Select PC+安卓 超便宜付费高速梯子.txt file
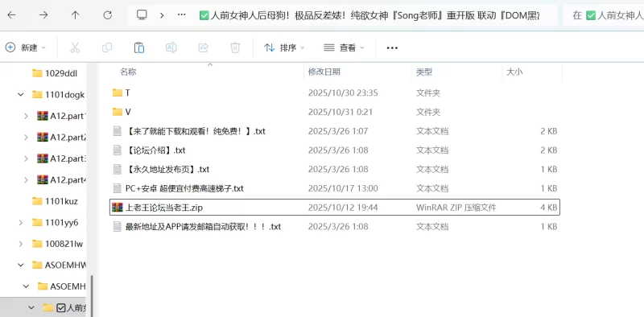 tap(335, 188)
